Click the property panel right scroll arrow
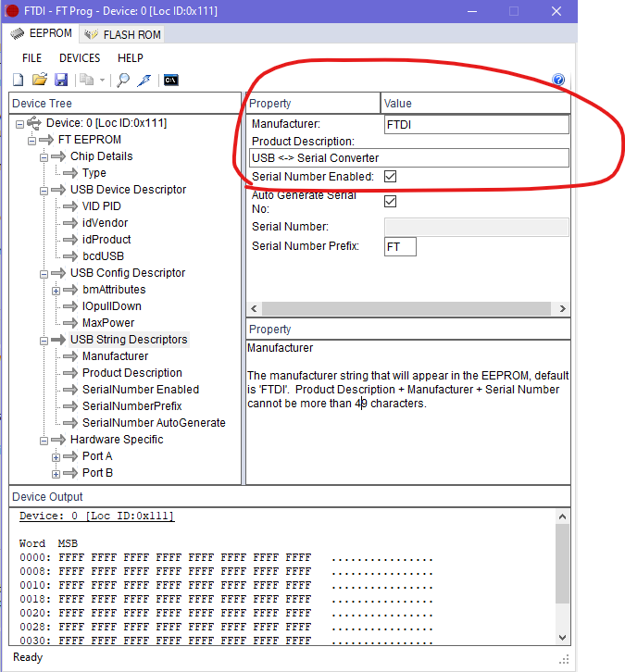This screenshot has width=625, height=672. pos(562,309)
